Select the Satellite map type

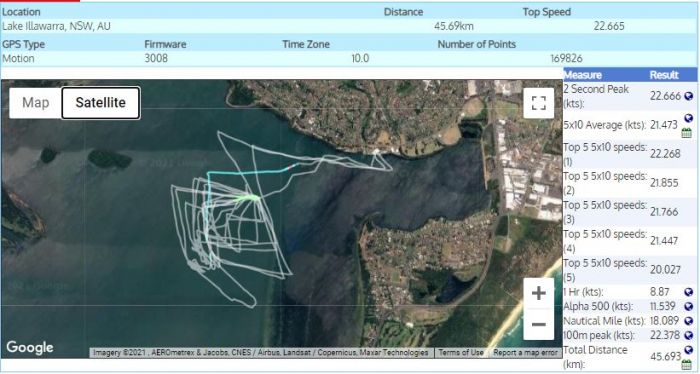[100, 103]
